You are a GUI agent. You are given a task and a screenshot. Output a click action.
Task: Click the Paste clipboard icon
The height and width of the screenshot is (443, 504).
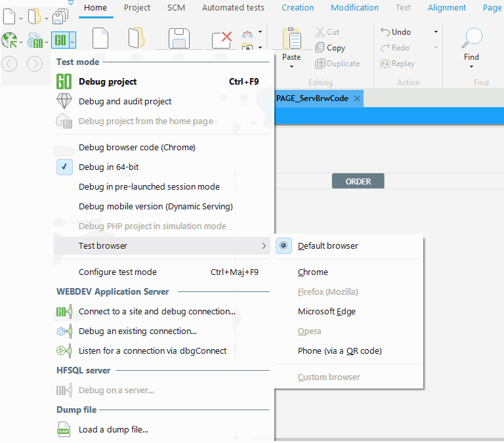pyautogui.click(x=292, y=38)
